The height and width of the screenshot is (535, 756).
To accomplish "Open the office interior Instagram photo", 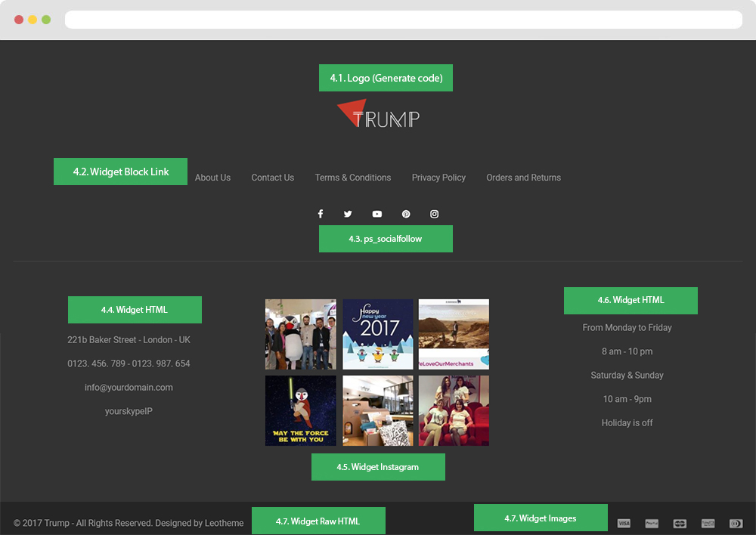I will point(378,410).
